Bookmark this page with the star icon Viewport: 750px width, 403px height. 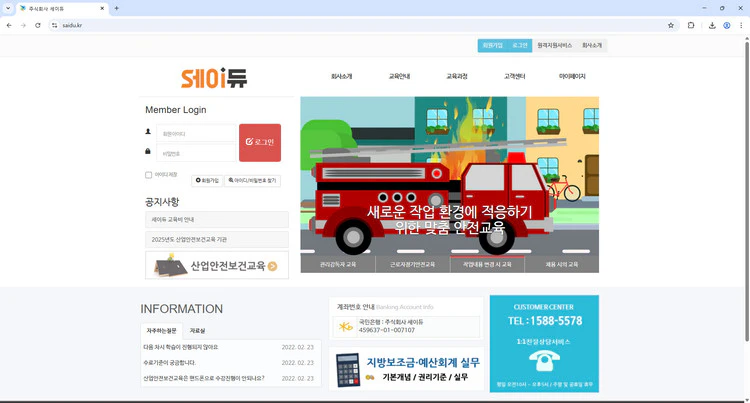pos(671,25)
